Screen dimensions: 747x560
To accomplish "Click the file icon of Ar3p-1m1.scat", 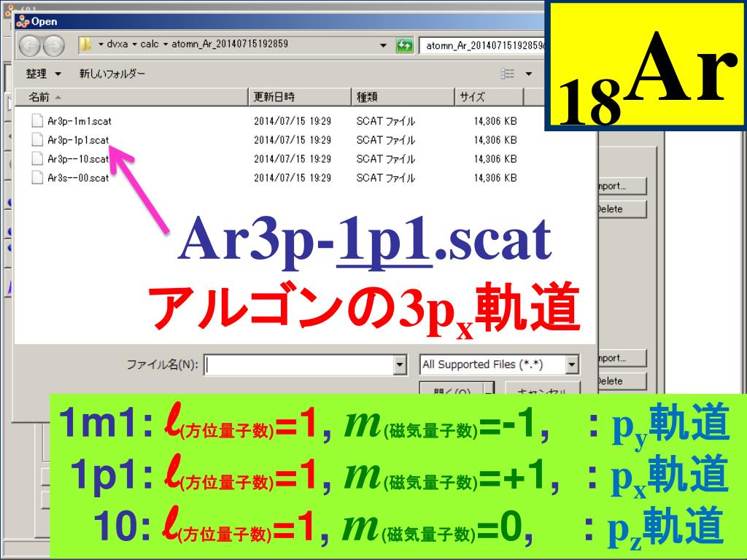I will (36, 120).
